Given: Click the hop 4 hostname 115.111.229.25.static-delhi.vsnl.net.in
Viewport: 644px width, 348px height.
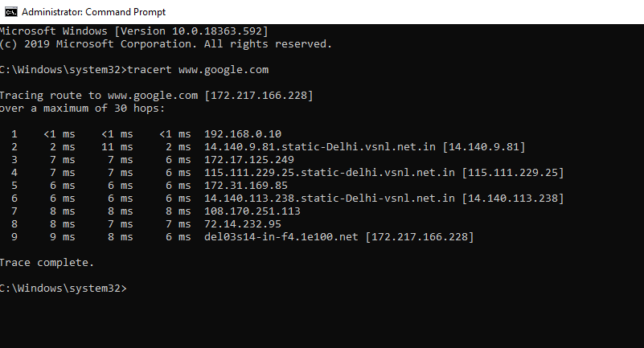Looking at the screenshot, I should click(x=330, y=172).
